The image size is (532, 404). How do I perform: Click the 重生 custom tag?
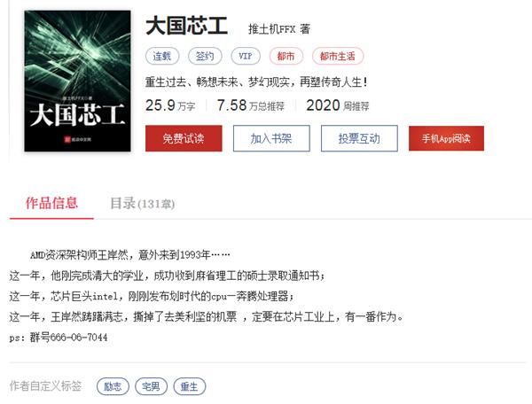[x=190, y=386]
